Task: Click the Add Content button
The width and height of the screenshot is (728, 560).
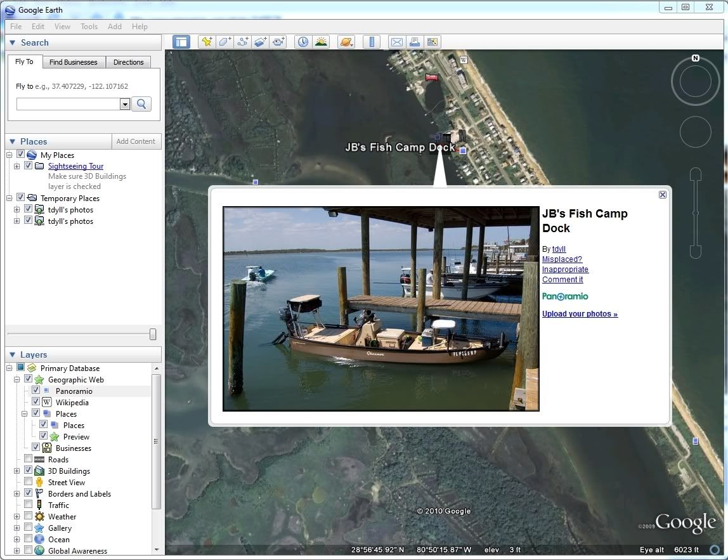Action: tap(136, 141)
